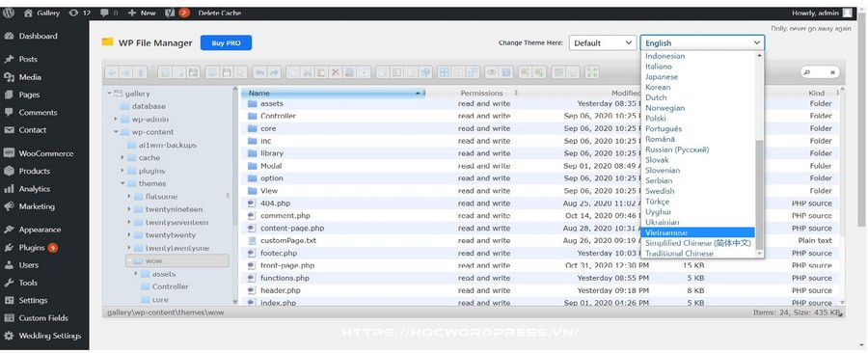The image size is (868, 353).
Task: Open Posts in the sidebar
Action: click(28, 59)
